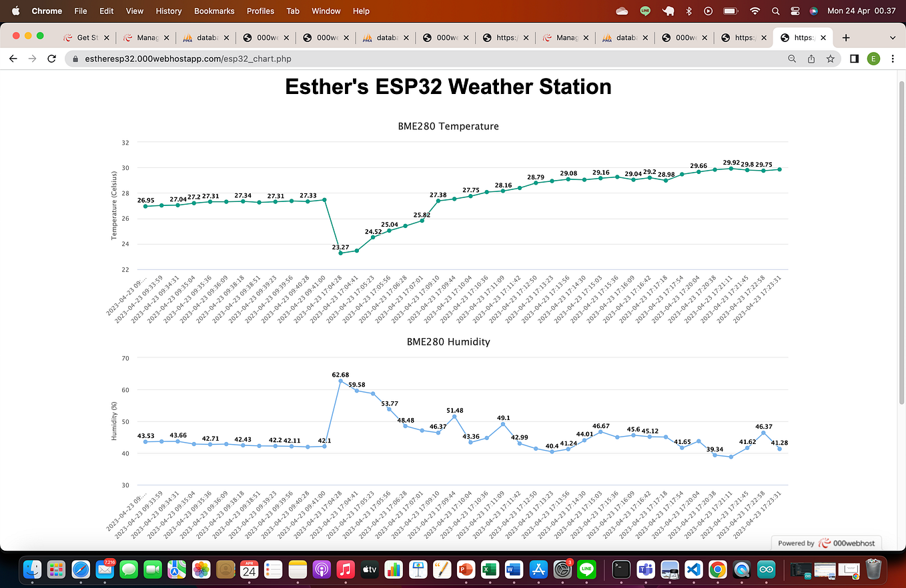906x588 pixels.
Task: Open the LINE app from the dock
Action: (587, 570)
